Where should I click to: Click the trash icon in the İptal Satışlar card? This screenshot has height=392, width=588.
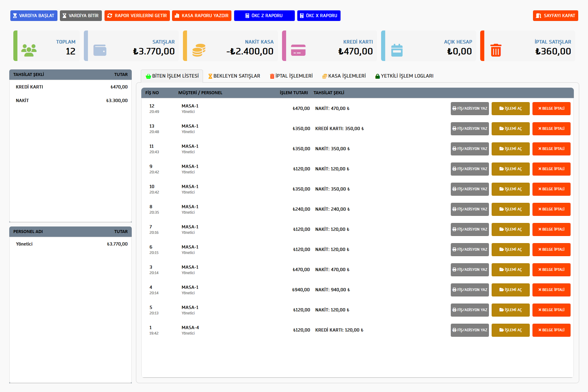tap(496, 50)
